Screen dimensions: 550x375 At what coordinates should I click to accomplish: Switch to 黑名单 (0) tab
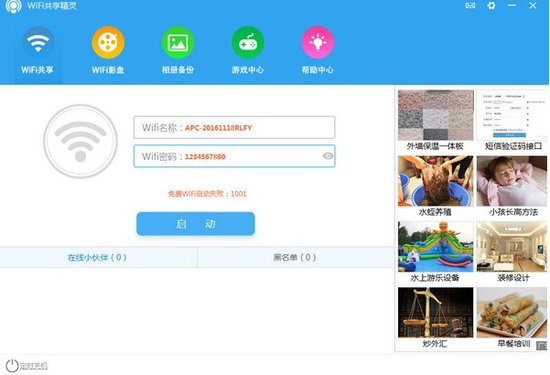(295, 257)
